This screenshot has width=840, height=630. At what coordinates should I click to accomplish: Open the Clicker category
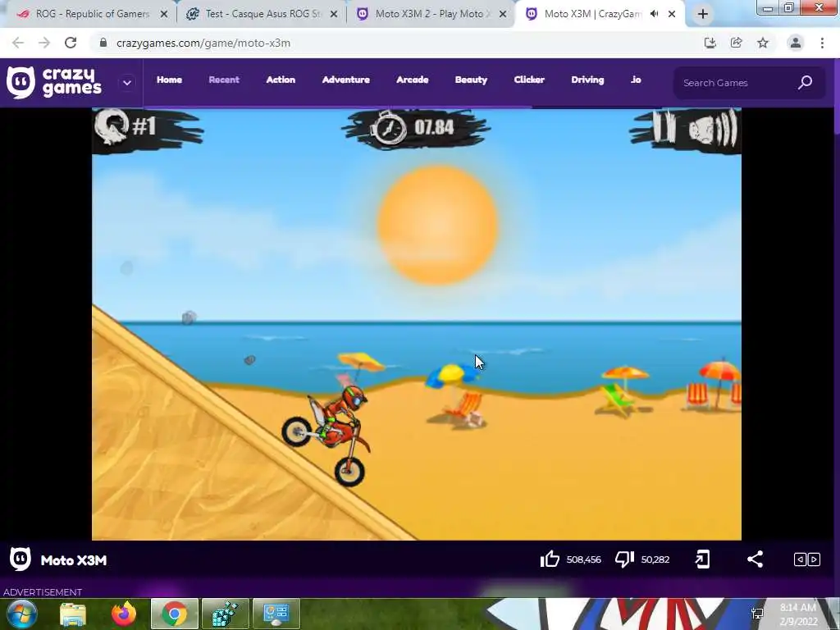coord(529,80)
